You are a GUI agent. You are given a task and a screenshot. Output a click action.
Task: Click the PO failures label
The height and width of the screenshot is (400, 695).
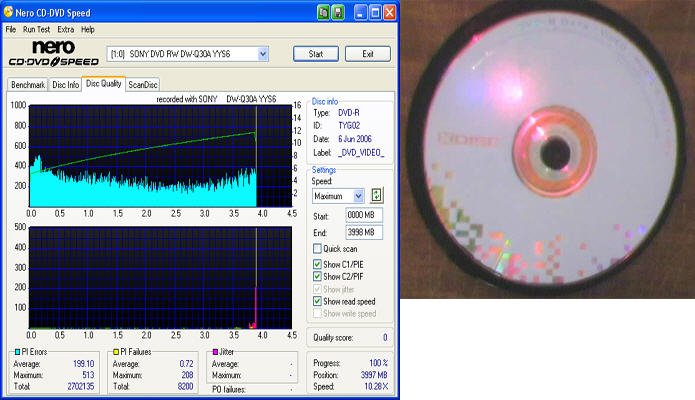click(228, 389)
